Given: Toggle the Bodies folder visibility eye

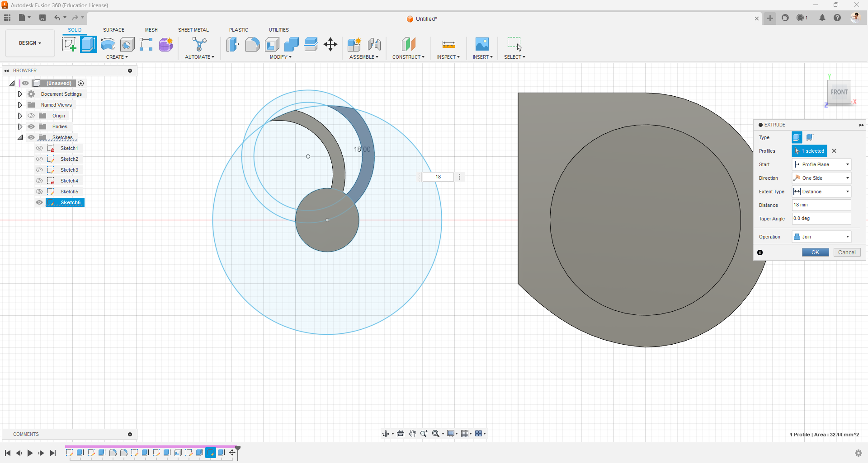Looking at the screenshot, I should (31, 126).
